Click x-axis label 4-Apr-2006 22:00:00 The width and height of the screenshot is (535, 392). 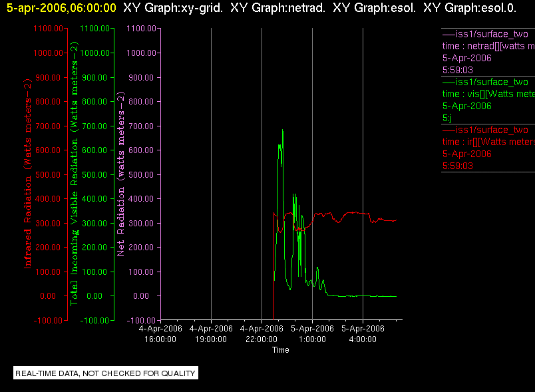point(262,333)
